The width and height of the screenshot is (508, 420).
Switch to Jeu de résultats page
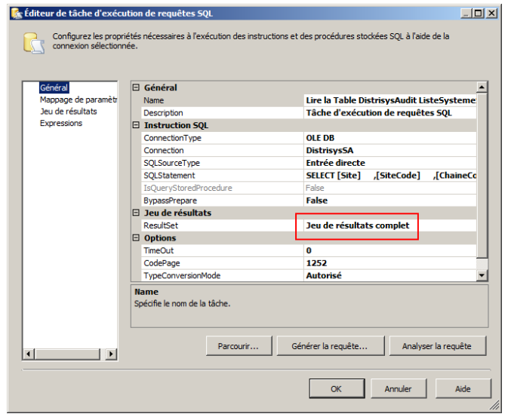[x=68, y=112]
